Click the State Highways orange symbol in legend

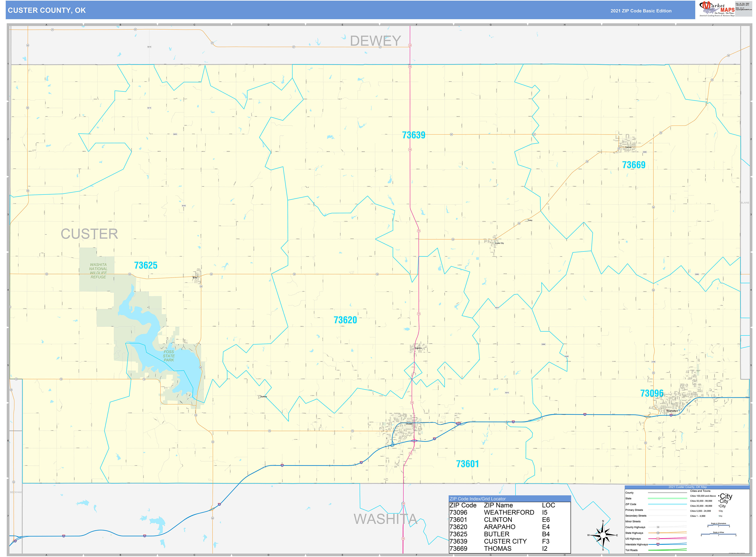coord(658,533)
